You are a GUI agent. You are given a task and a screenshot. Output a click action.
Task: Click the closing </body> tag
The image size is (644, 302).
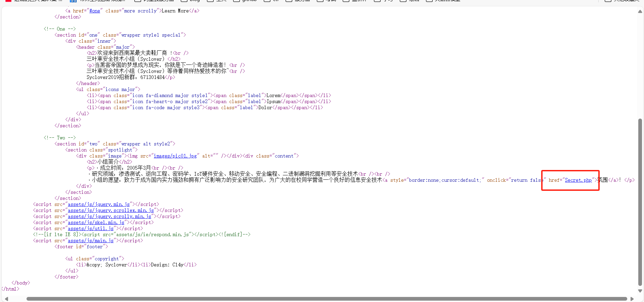coord(21,283)
